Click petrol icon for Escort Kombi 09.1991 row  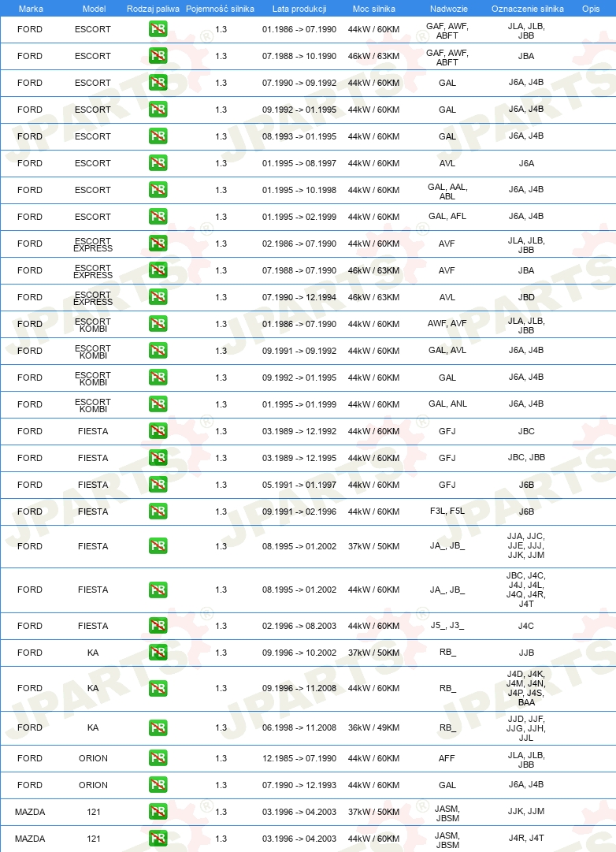[158, 351]
